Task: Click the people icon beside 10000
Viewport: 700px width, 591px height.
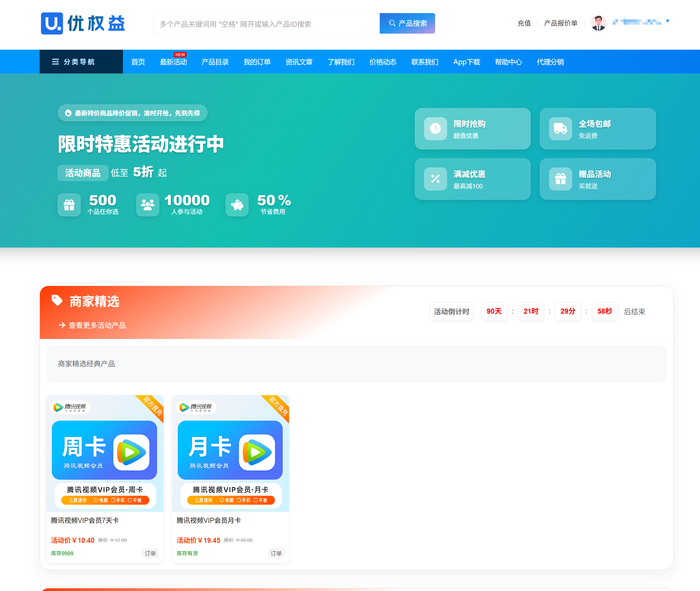Action: coord(147,205)
